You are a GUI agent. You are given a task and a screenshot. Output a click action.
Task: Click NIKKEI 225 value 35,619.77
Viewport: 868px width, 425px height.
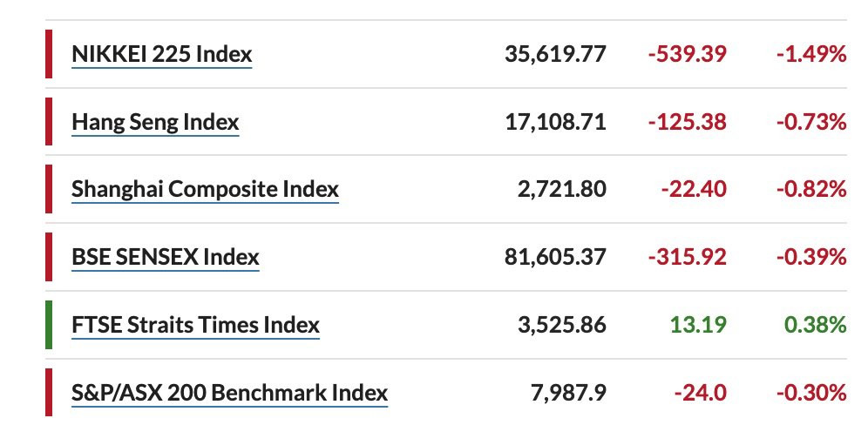pyautogui.click(x=555, y=54)
